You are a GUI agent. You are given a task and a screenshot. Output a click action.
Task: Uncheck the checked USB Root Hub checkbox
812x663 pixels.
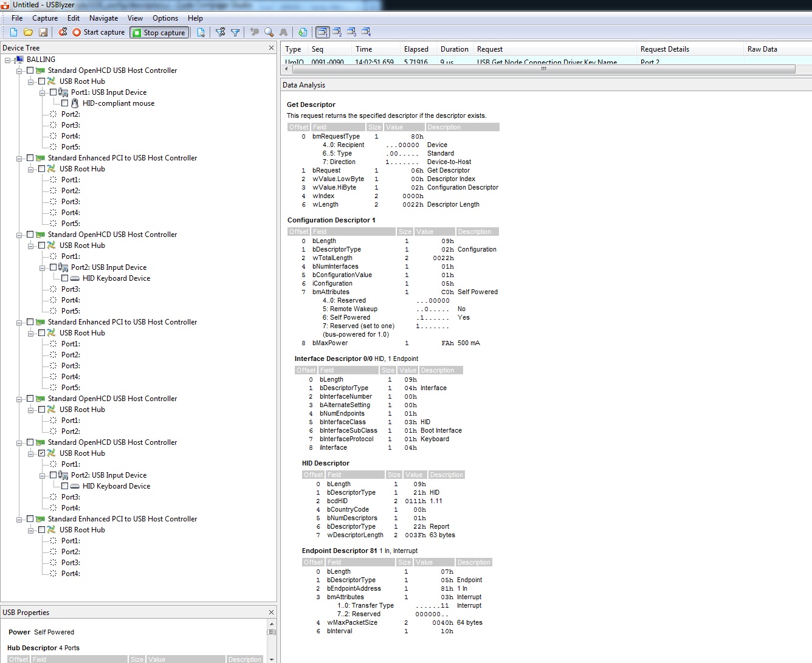(41, 453)
